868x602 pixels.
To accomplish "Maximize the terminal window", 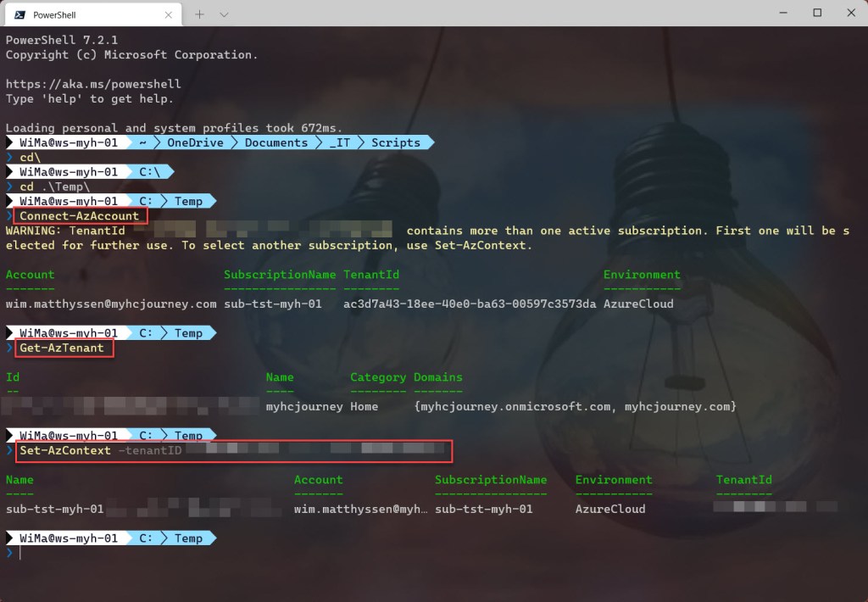I will tap(817, 13).
